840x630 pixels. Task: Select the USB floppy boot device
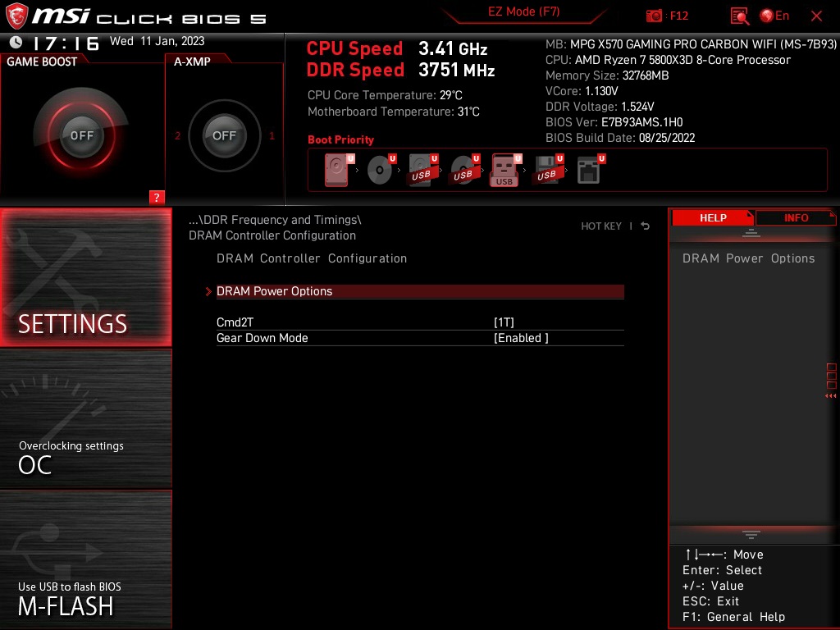pos(548,171)
